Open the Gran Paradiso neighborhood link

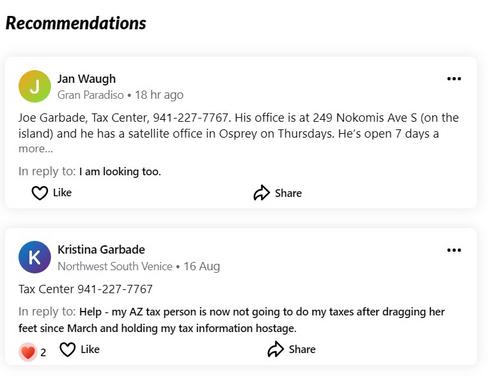[90, 95]
